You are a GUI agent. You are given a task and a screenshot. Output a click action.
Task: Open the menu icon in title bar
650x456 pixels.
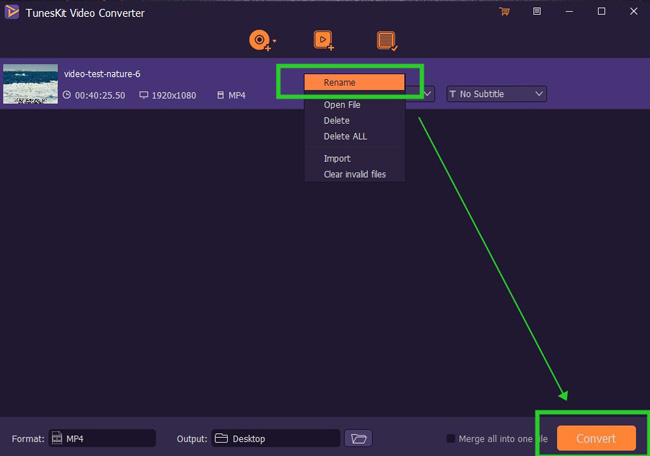[537, 11]
